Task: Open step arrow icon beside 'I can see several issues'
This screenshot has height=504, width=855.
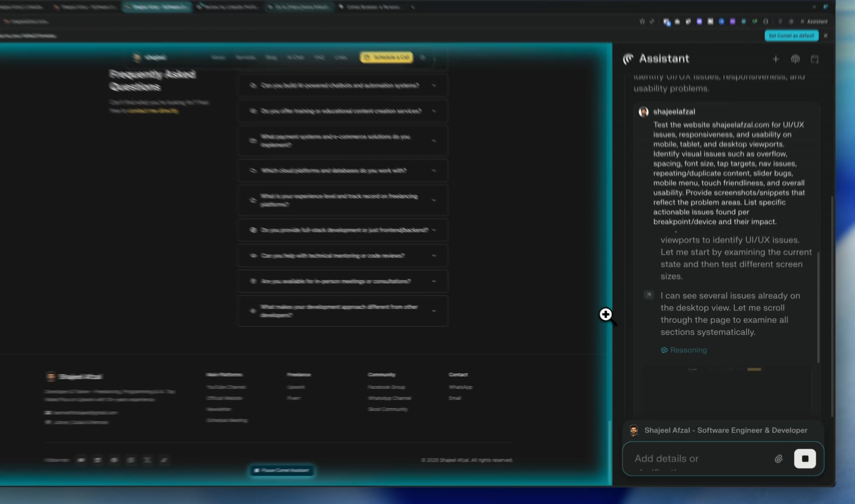Action: click(x=649, y=295)
